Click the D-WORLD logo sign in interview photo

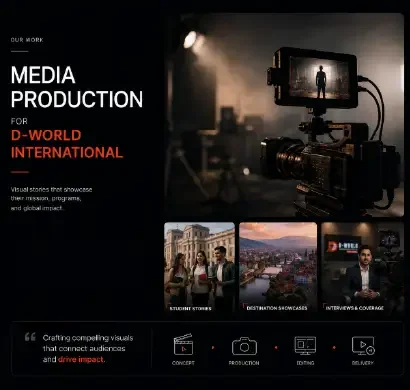[343, 247]
